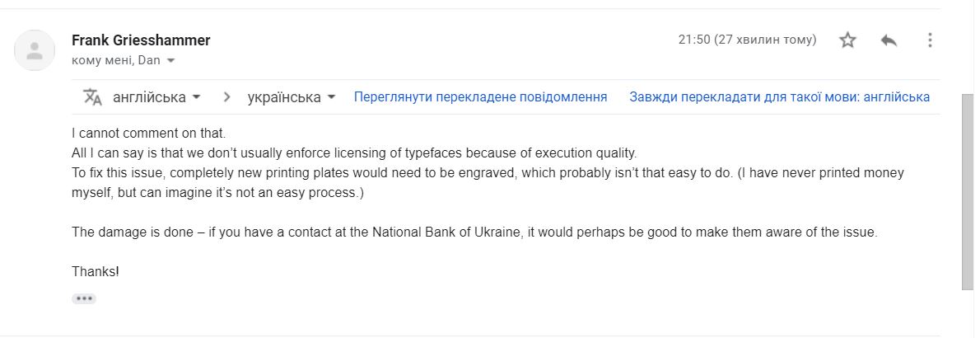
Task: Click the 'Thanks!' line in the email
Action: 95,272
